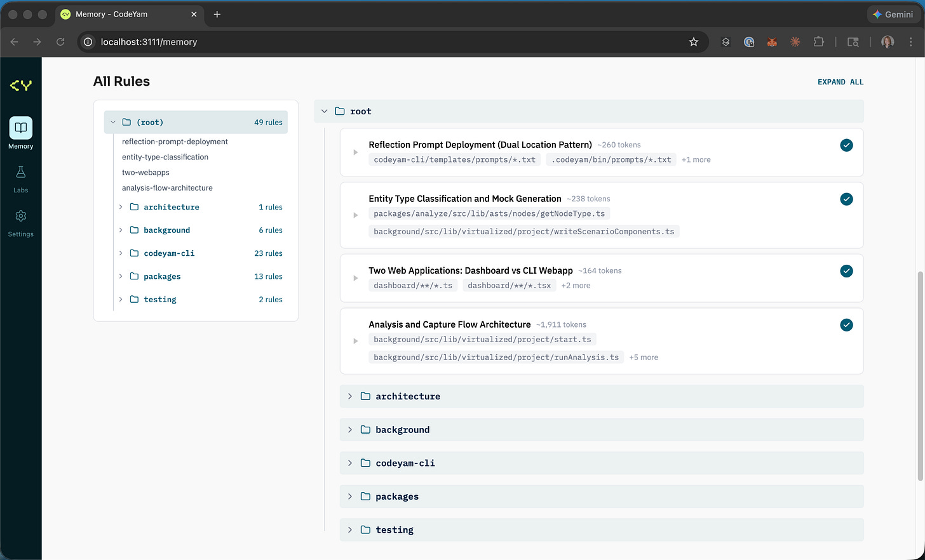Collapse the (root) folder in sidebar tree

[x=113, y=123]
